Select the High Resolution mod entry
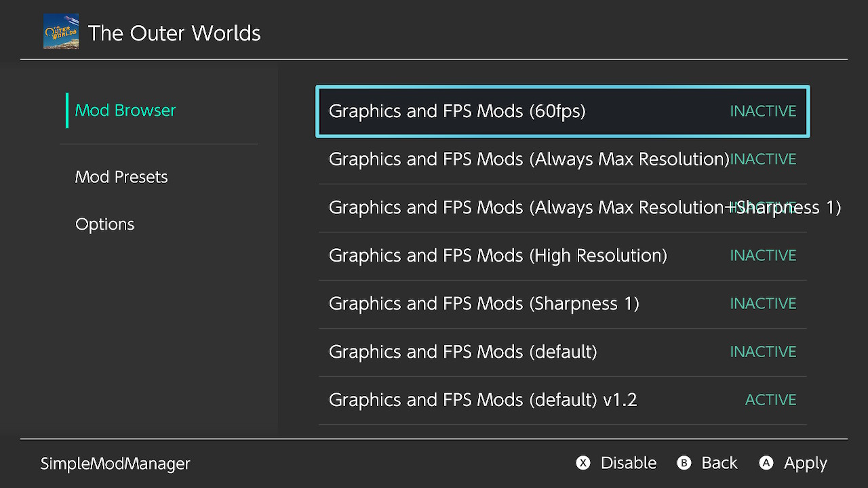Viewport: 868px width, 488px height. tap(498, 256)
